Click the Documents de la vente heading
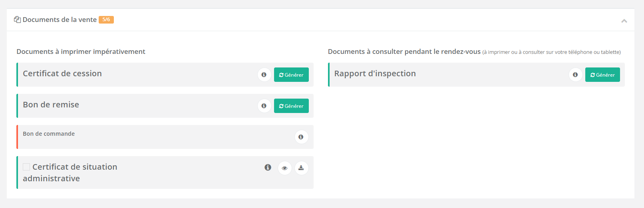The width and height of the screenshot is (644, 208). [x=60, y=20]
